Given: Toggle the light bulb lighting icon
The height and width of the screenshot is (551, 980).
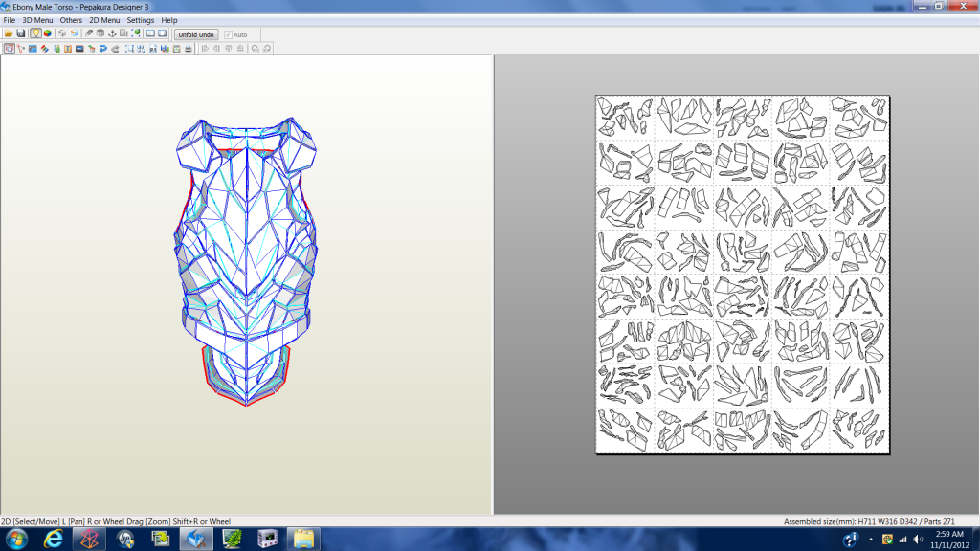Looking at the screenshot, I should (35, 33).
